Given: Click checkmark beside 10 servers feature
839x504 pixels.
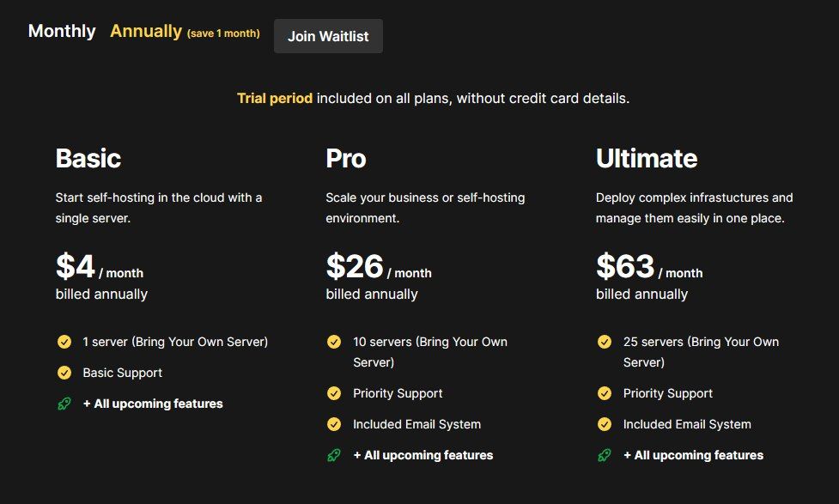Looking at the screenshot, I should tap(334, 342).
